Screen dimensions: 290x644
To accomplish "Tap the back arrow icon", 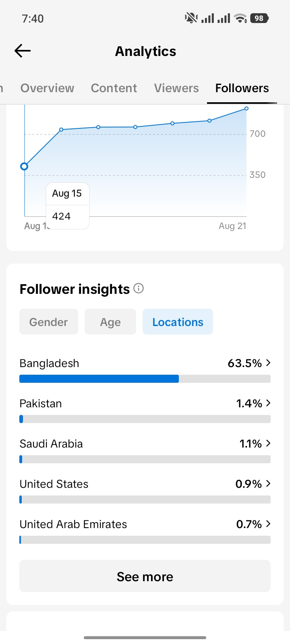I will [23, 51].
